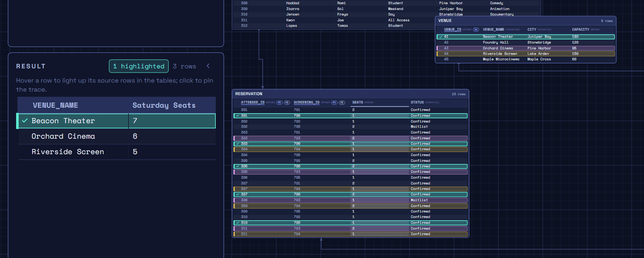Screen dimensions: 644x258
Task: Select reservation row 311 / 703
Action: click(350, 229)
